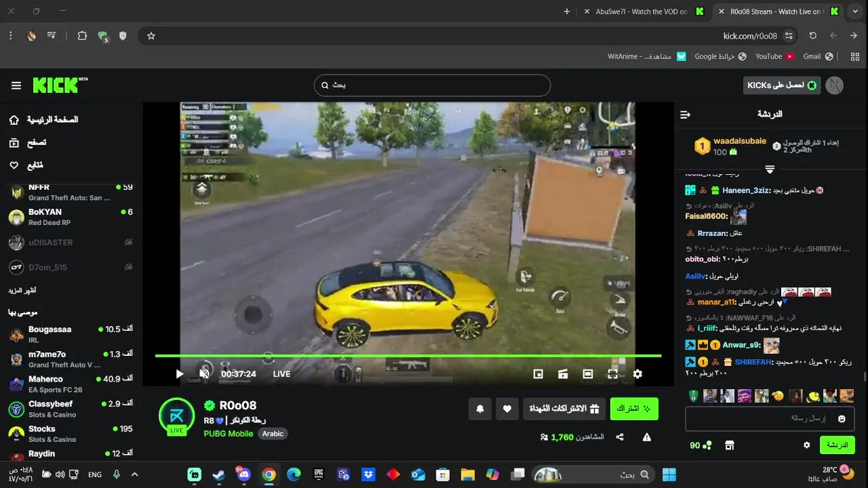Open NFFR channel in sidebar
Screen dimensions: 868x488
[x=71, y=192]
